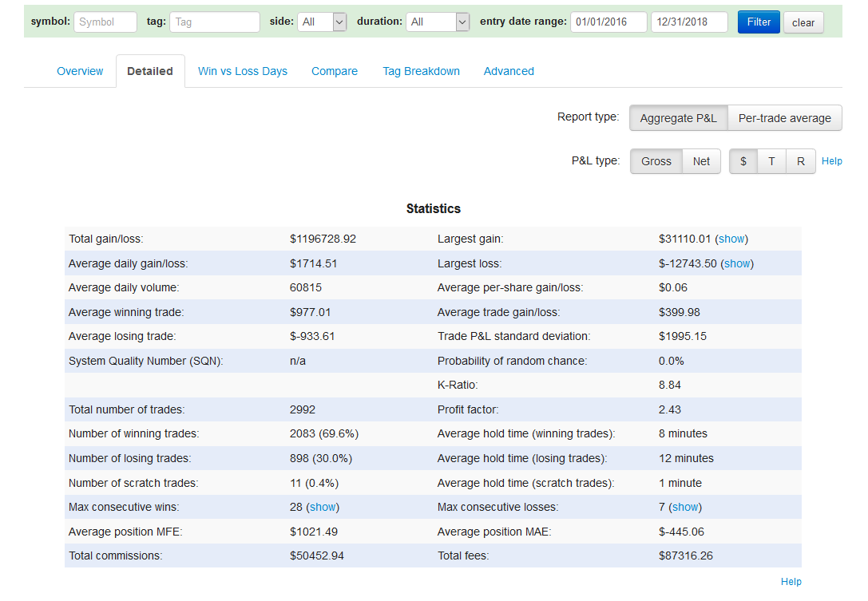Click the tag input field

[x=214, y=22]
